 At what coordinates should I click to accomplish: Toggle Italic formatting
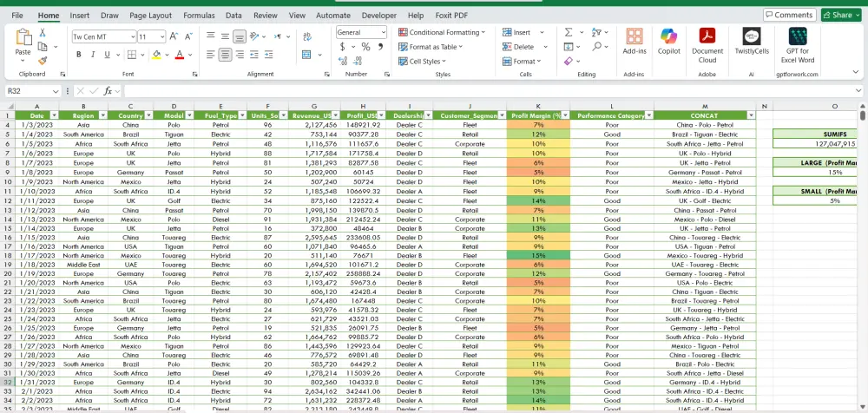tap(93, 55)
